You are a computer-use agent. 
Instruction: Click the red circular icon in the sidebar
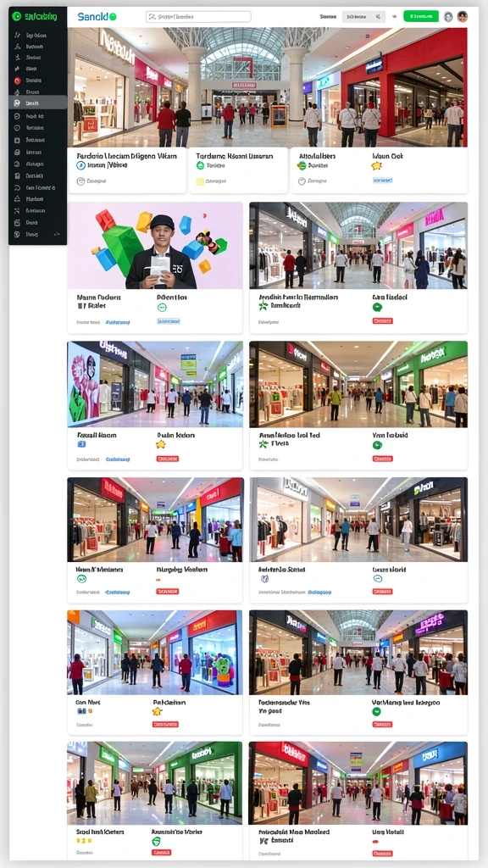click(17, 81)
